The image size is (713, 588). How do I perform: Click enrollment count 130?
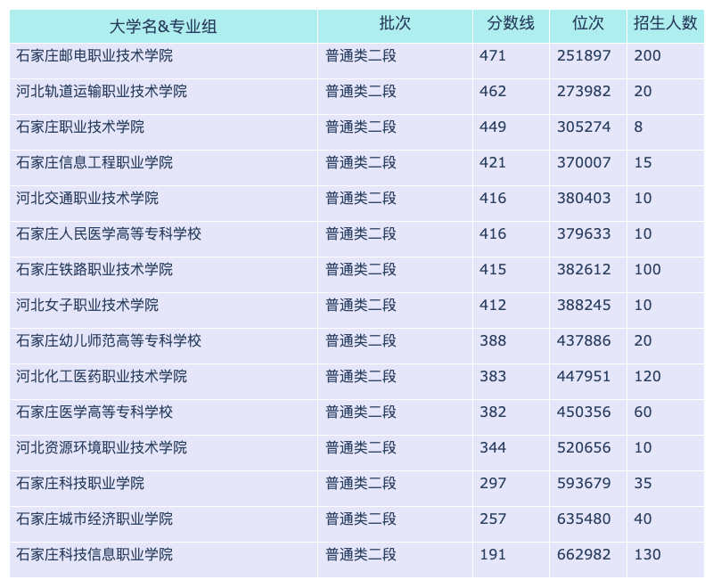(648, 554)
